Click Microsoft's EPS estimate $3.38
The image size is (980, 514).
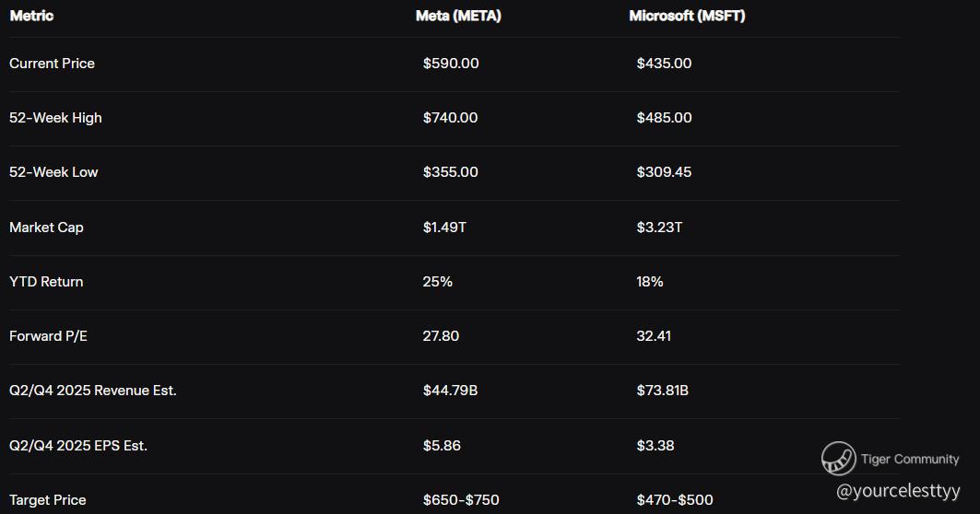point(655,446)
